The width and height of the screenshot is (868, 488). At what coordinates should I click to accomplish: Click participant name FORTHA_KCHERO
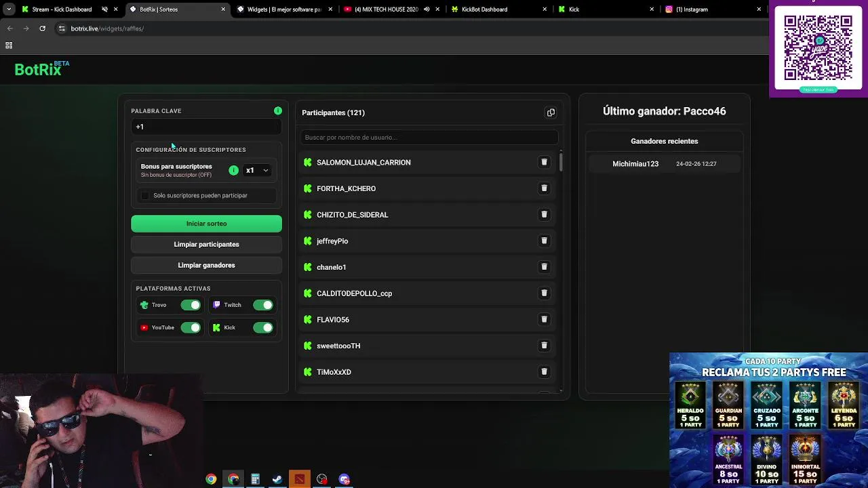tap(346, 188)
